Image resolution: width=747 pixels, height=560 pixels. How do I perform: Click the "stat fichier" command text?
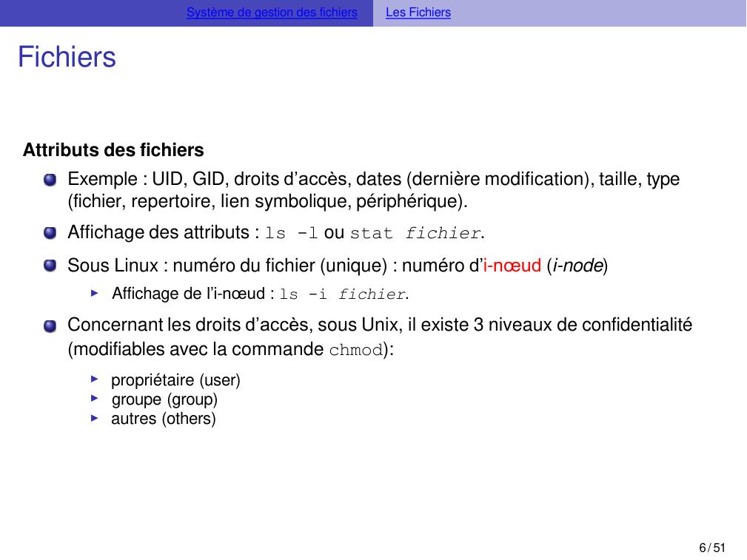[415, 235]
